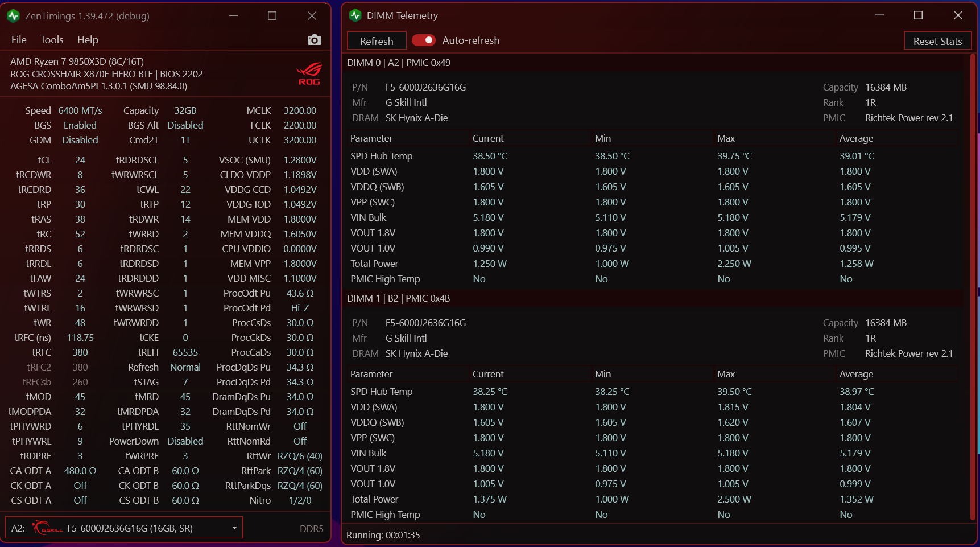
Task: Click the Reset Stats button
Action: 937,41
